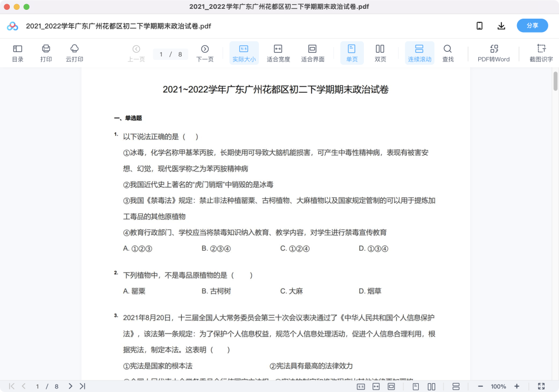The image size is (559, 392).
Task: Click the Baidu Netdisk cloud logo
Action: tap(12, 26)
